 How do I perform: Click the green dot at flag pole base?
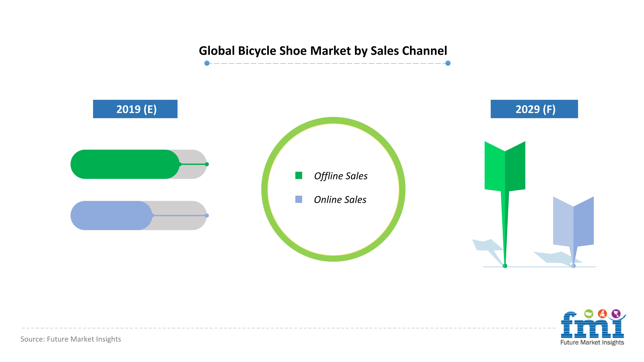tap(505, 266)
